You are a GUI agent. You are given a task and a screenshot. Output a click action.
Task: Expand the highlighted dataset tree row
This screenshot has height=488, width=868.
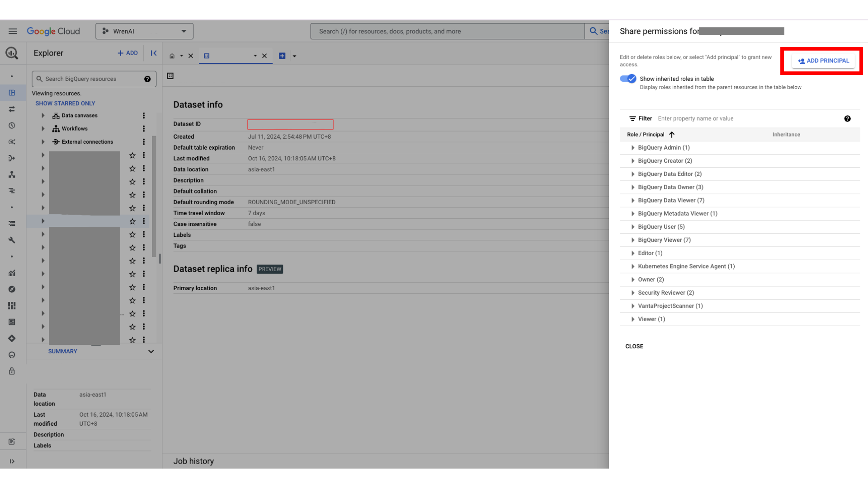point(43,221)
